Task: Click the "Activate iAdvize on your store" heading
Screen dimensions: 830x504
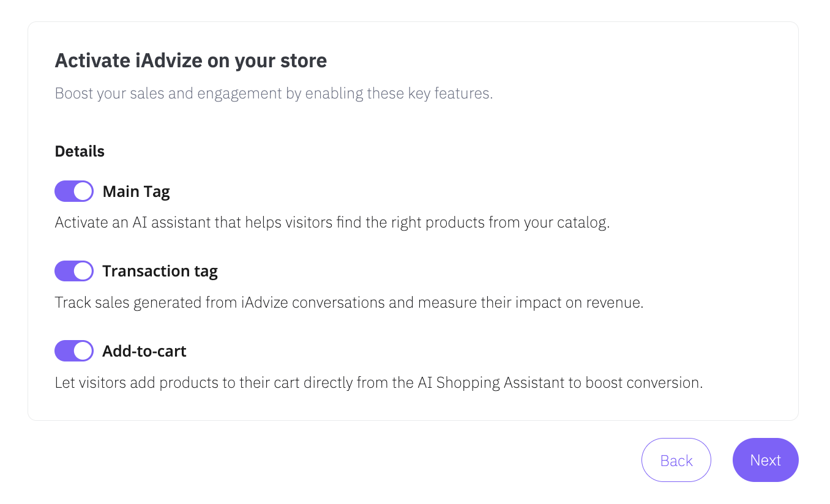Action: pos(191,61)
